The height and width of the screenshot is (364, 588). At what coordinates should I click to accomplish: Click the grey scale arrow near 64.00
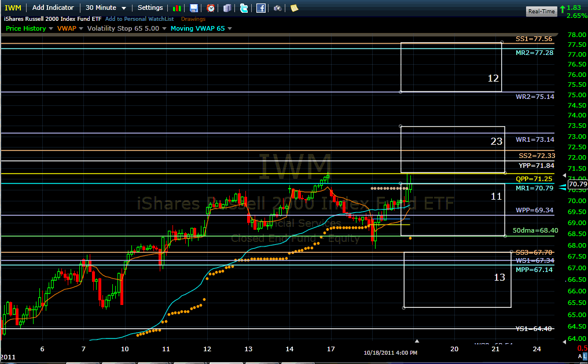pos(565,342)
